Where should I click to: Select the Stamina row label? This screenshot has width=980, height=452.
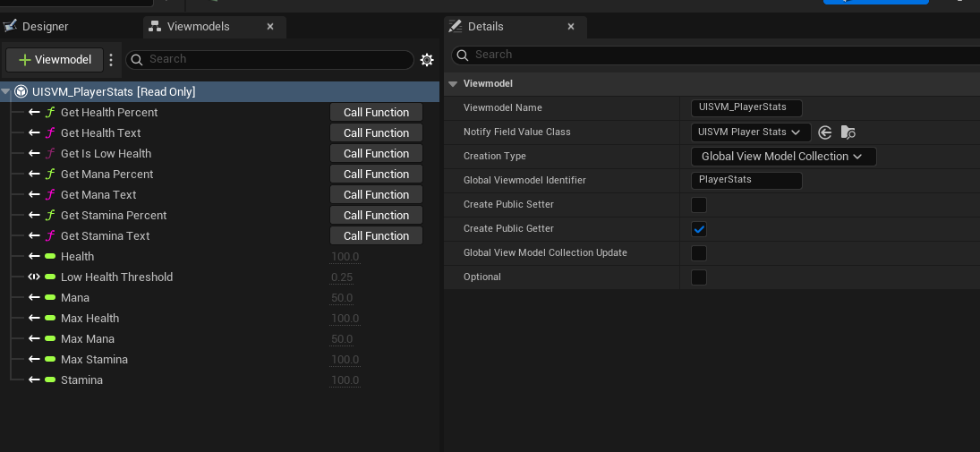tap(81, 380)
